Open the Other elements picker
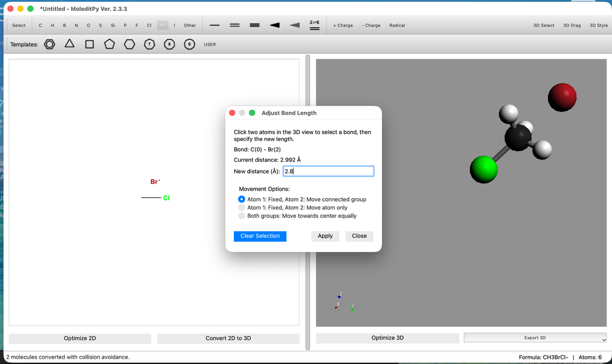This screenshot has width=612, height=364. (x=190, y=25)
